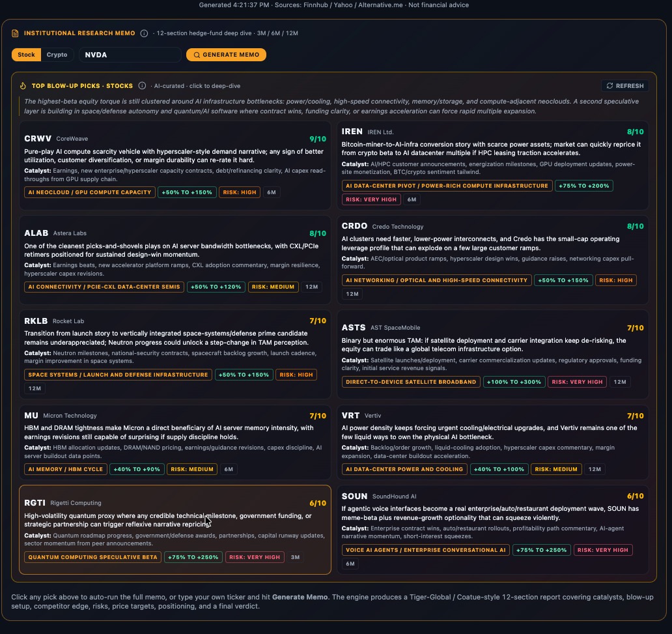The width and height of the screenshot is (672, 634).
Task: Click the REFRESH button label
Action: (x=630, y=86)
